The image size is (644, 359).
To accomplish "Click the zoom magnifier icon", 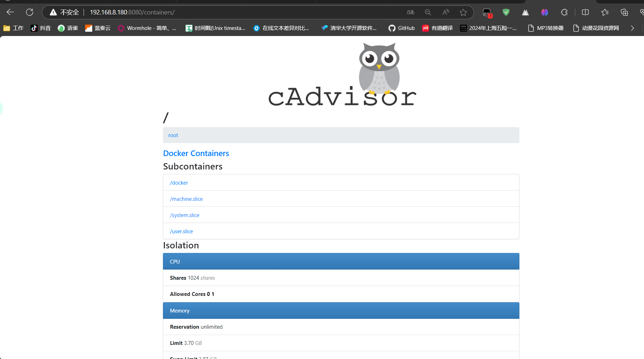I will pos(428,12).
